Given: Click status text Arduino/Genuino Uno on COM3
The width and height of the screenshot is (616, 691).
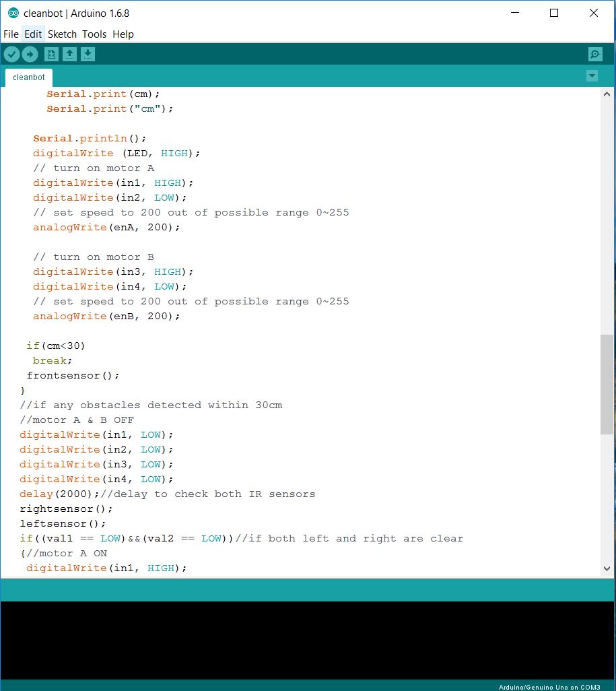Looking at the screenshot, I should 549,687.
